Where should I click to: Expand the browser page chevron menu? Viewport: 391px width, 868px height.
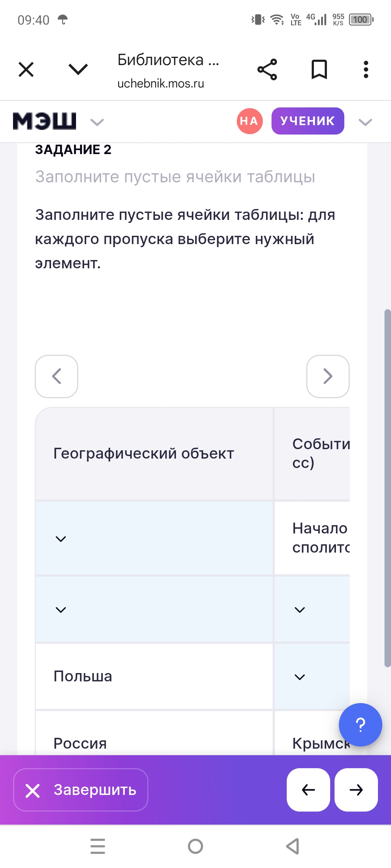tap(78, 69)
